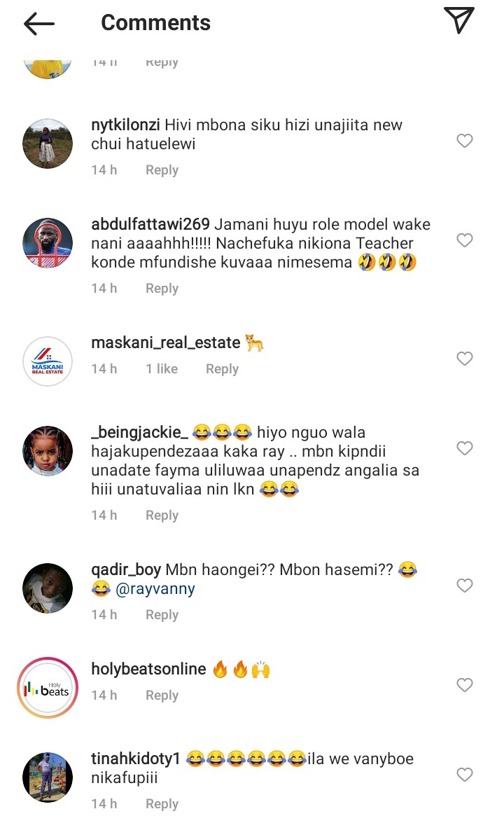The width and height of the screenshot is (504, 830).
Task: Tap heart next to qadir_boy comment
Action: point(464,586)
